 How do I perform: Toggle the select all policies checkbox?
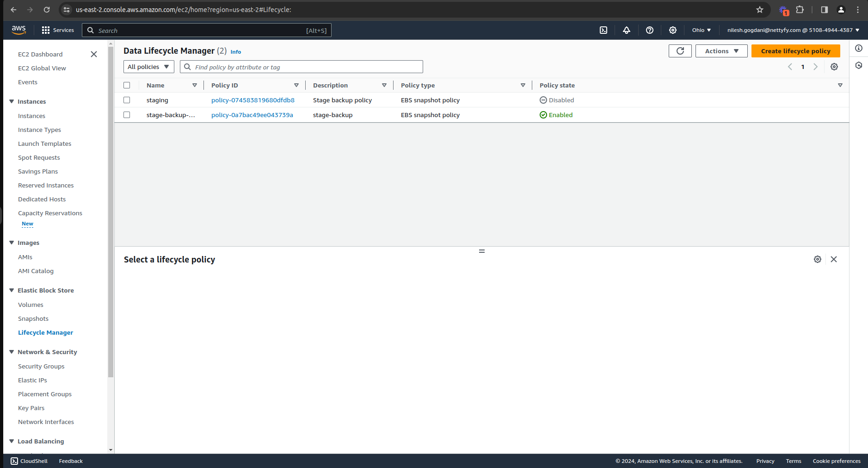point(127,85)
